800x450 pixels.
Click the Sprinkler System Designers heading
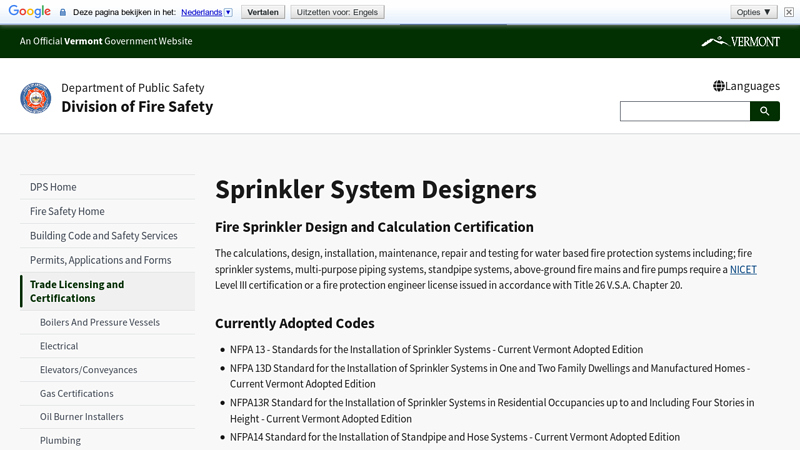click(376, 189)
